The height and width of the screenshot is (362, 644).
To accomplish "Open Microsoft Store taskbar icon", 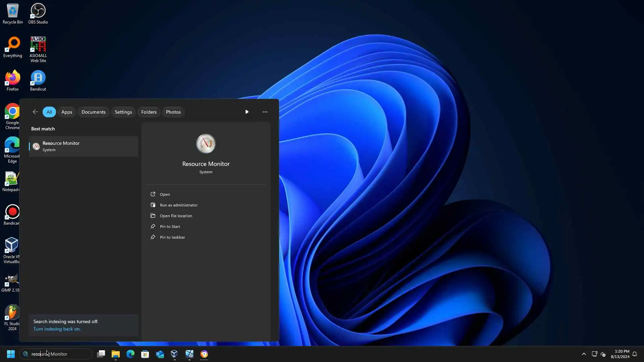I will pyautogui.click(x=145, y=354).
